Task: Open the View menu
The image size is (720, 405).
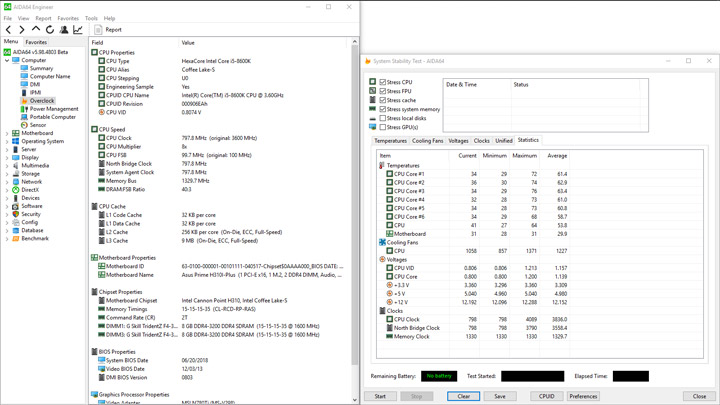Action: [23, 18]
